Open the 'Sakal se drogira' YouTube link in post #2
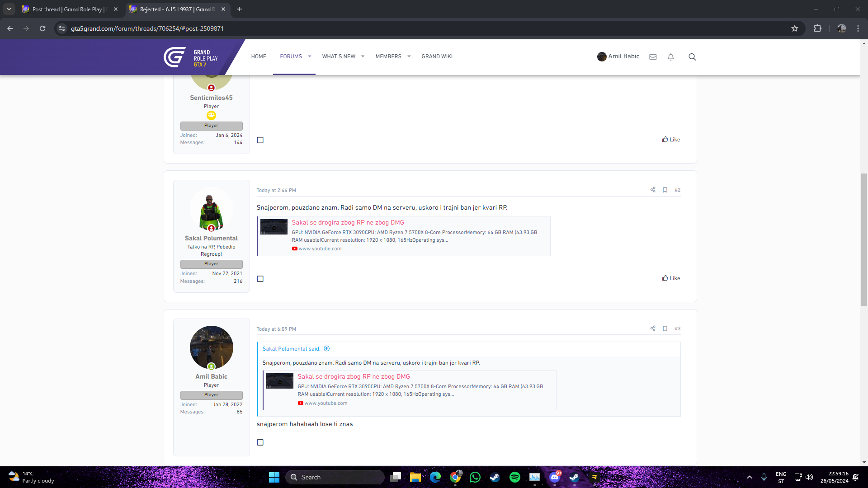Image resolution: width=868 pixels, height=488 pixels. (x=348, y=222)
